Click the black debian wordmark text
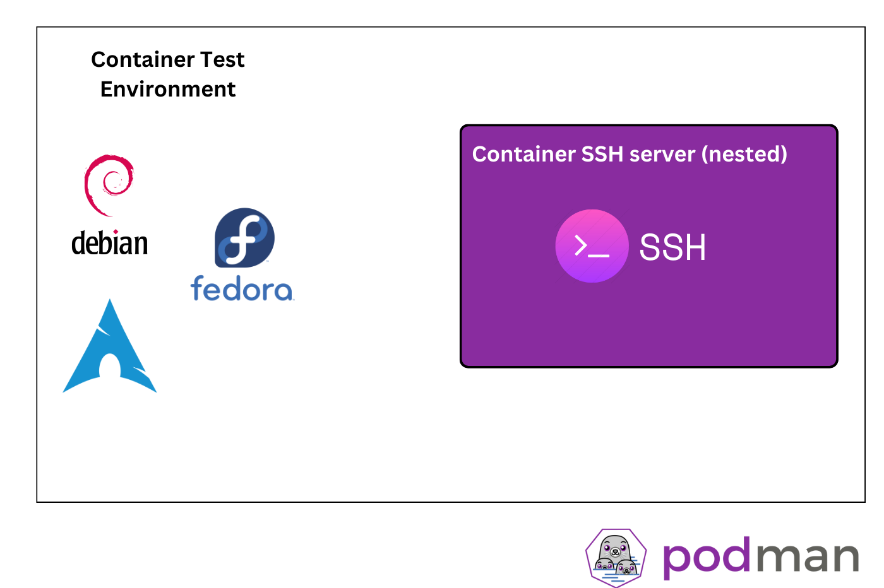 coord(110,243)
